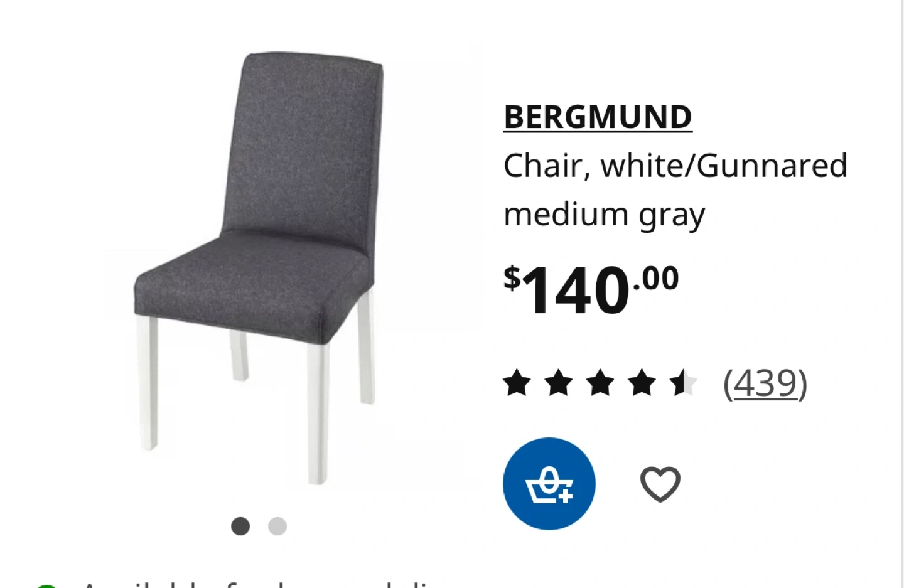The width and height of the screenshot is (904, 588).
Task: Click the chair's gray backrest in photo
Action: 304,151
